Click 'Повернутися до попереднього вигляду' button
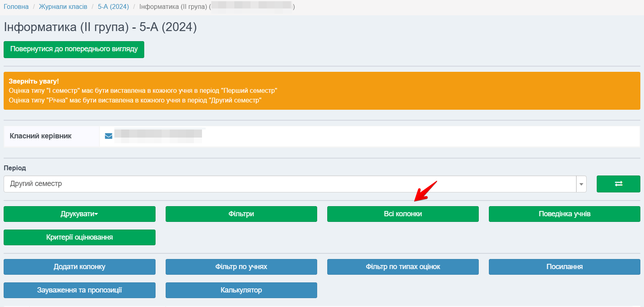The width and height of the screenshot is (644, 307). pos(74,49)
